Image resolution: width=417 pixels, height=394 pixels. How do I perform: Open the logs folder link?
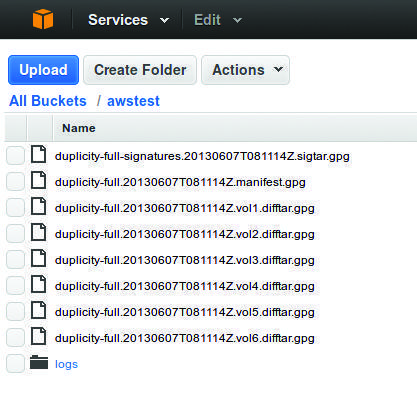[x=66, y=364]
